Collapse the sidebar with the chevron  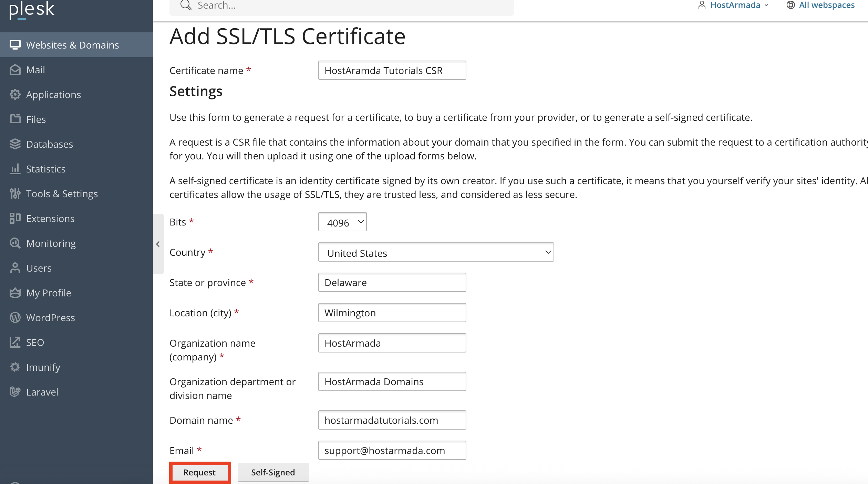click(x=158, y=244)
